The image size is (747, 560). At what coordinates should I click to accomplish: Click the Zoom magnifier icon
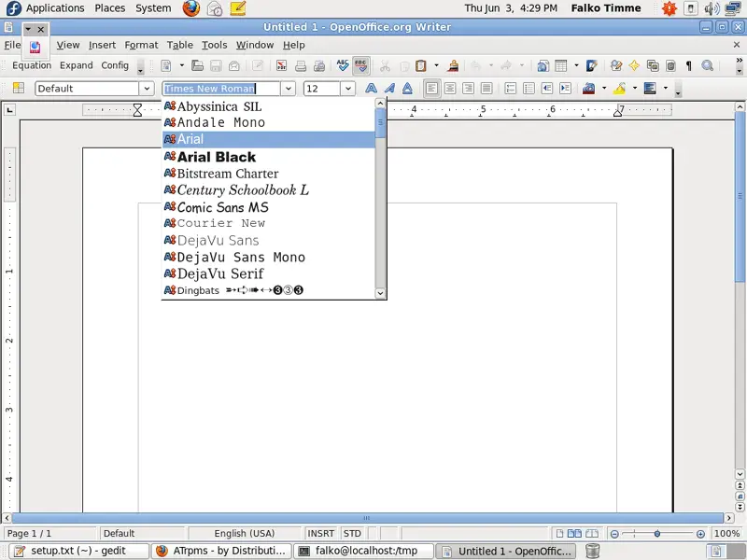pos(708,65)
